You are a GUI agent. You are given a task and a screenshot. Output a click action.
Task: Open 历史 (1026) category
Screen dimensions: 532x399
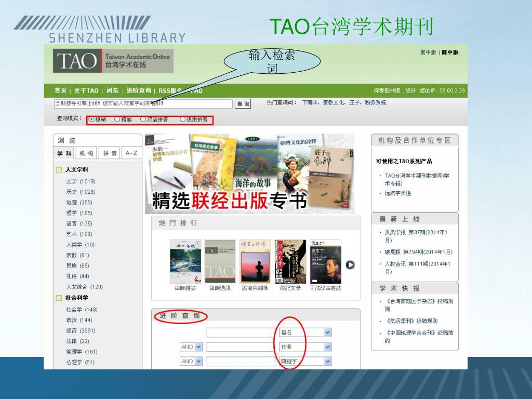[x=81, y=192]
